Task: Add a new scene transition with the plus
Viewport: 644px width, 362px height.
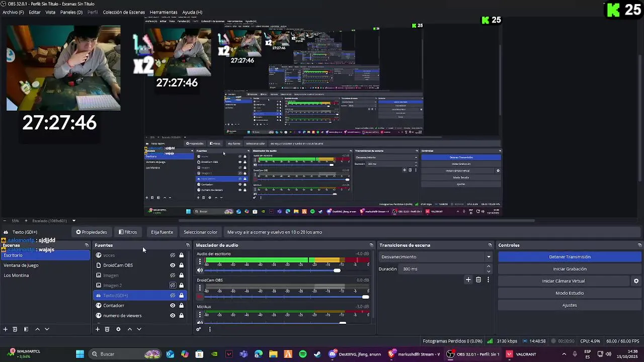Action: coord(468,280)
